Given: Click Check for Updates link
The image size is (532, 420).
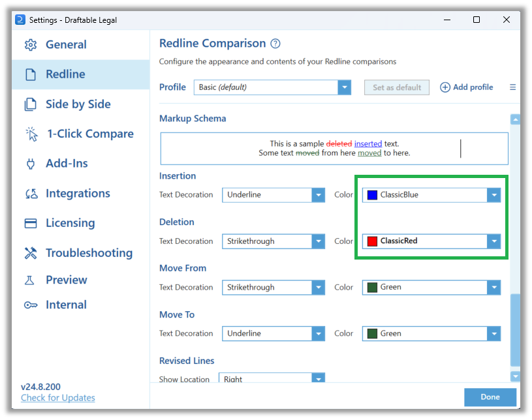Looking at the screenshot, I should click(58, 398).
